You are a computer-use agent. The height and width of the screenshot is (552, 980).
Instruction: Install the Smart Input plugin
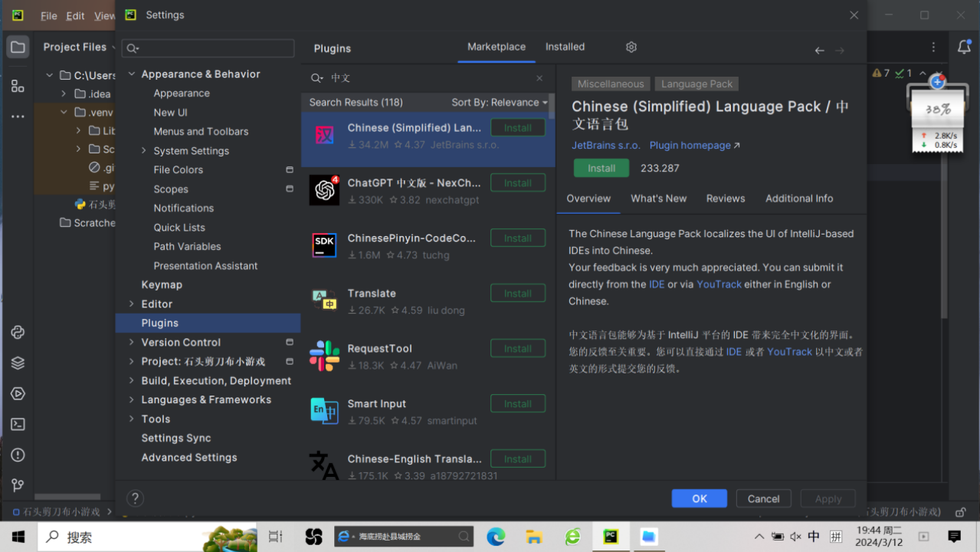point(518,404)
